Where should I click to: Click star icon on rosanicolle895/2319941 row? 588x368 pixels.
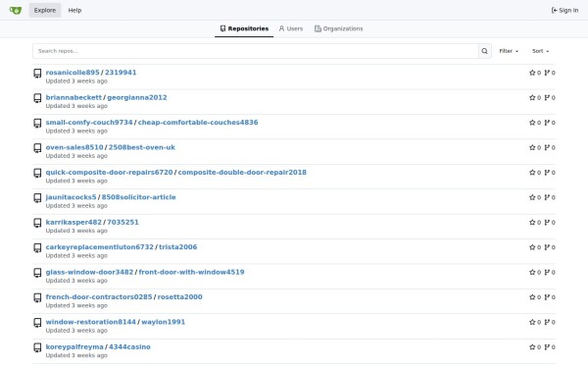pos(532,73)
